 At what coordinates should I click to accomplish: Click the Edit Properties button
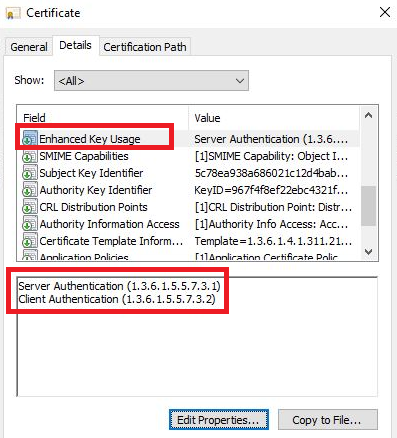click(x=219, y=420)
